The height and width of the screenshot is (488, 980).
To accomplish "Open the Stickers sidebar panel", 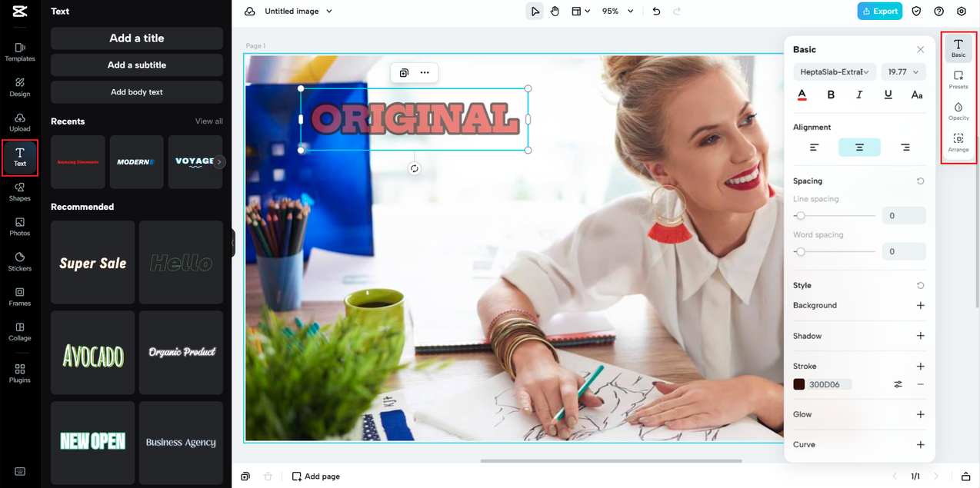I will point(20,262).
